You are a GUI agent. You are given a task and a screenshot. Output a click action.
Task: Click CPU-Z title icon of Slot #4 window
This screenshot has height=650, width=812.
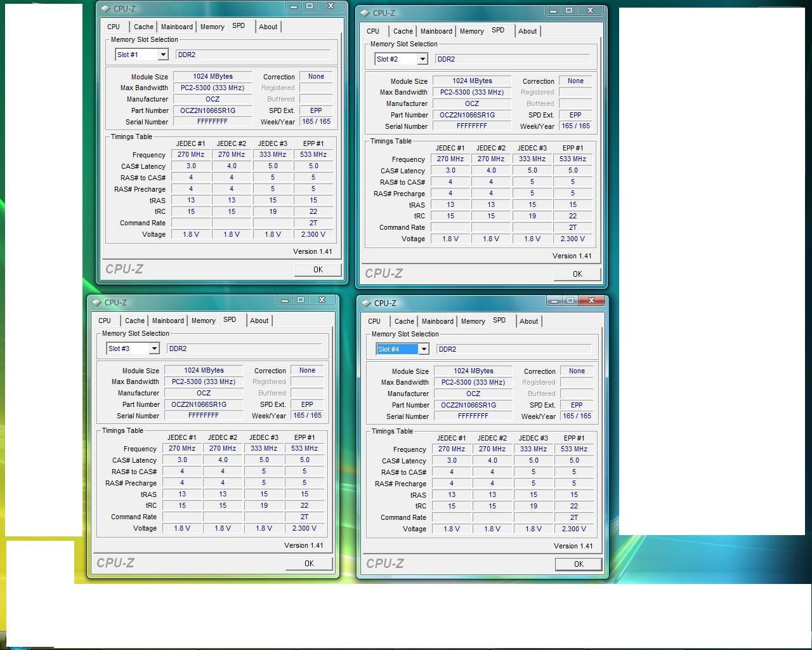(x=366, y=303)
